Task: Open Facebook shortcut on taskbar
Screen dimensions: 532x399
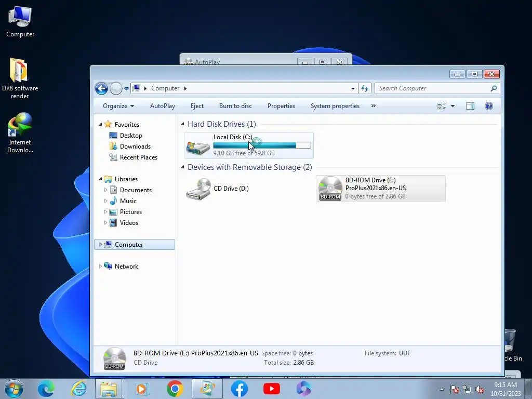Action: click(239, 389)
